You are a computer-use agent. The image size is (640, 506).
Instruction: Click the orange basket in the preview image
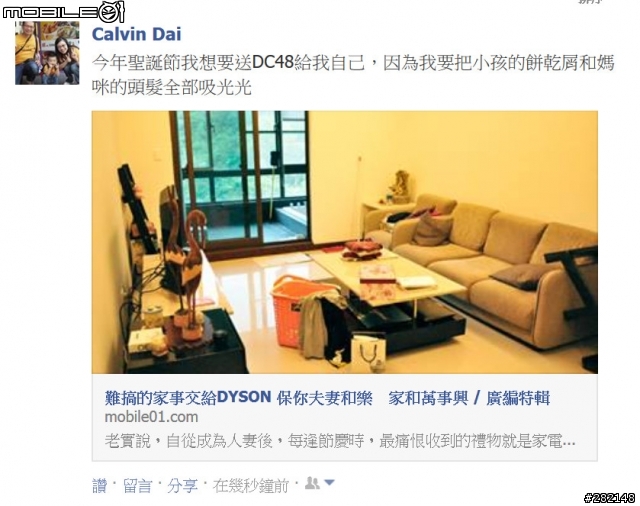coord(300,311)
